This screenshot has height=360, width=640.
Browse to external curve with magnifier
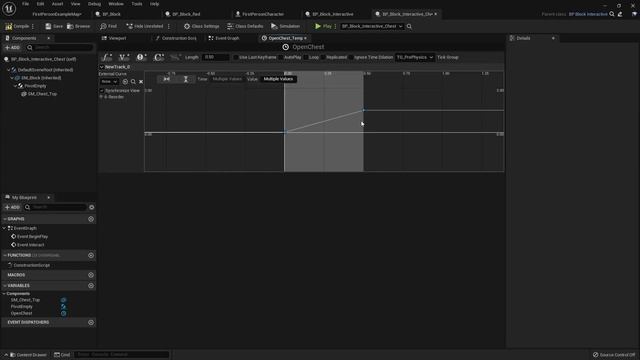[133, 82]
